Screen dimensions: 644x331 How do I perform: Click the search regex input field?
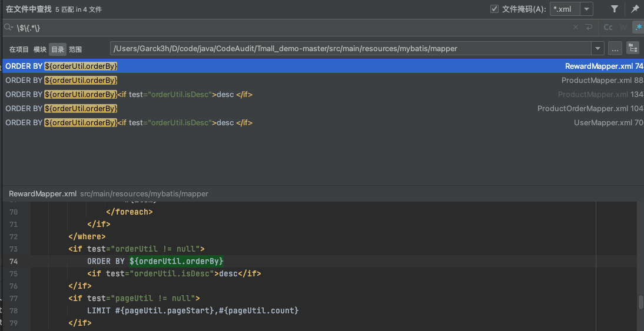[287, 28]
